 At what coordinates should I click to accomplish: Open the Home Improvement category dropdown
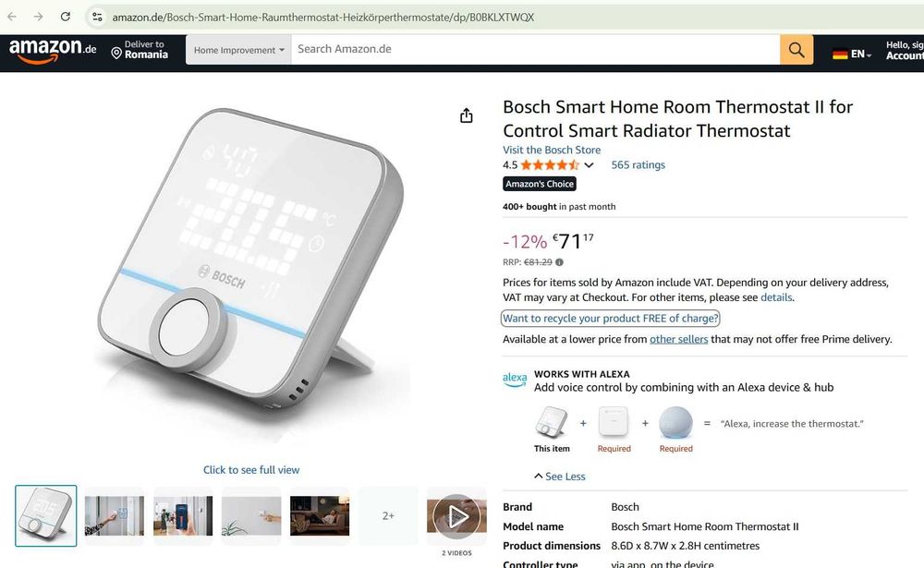tap(238, 50)
